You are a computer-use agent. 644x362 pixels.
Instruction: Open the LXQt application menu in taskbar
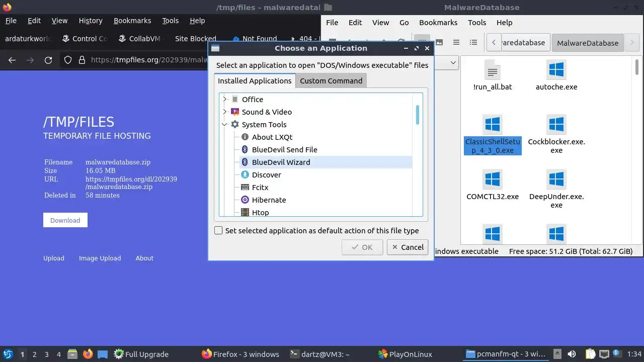pos(8,354)
